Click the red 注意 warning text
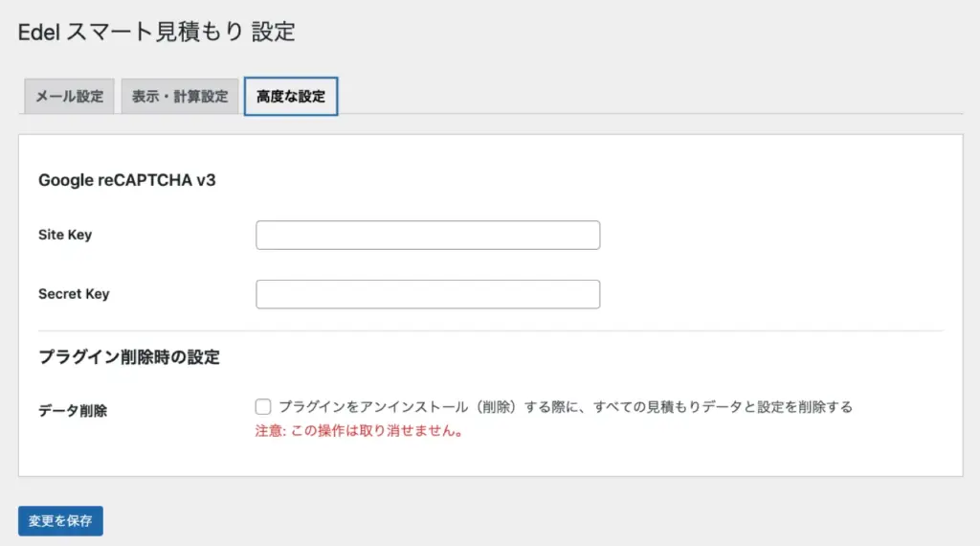980x546 pixels. point(360,431)
